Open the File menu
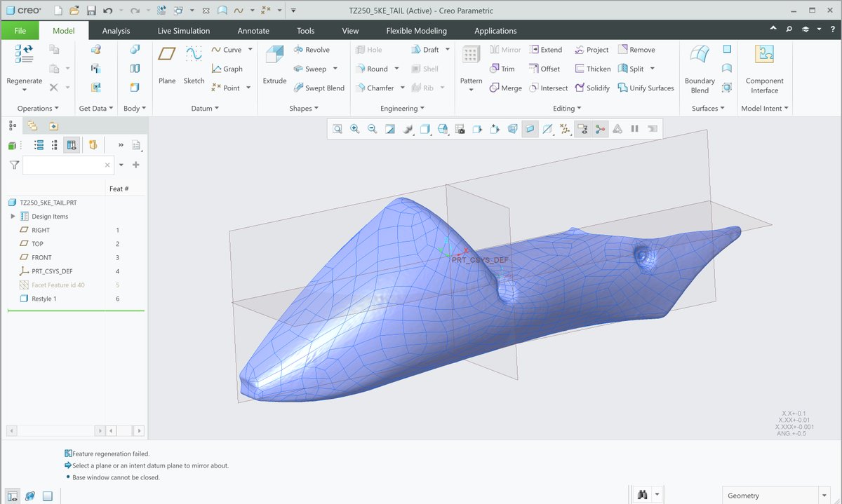 click(20, 30)
